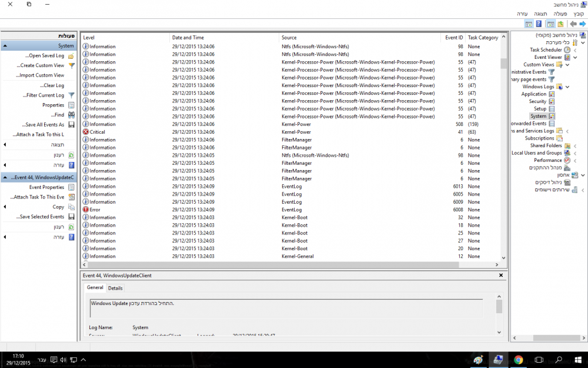Click the Local Users and Groups icon
The height and width of the screenshot is (368, 588).
pyautogui.click(x=567, y=153)
